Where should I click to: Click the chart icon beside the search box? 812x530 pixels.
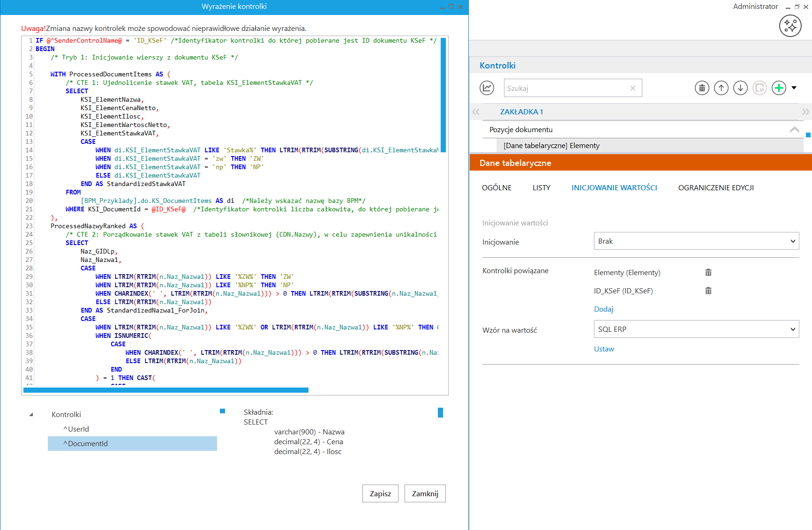pyautogui.click(x=487, y=88)
